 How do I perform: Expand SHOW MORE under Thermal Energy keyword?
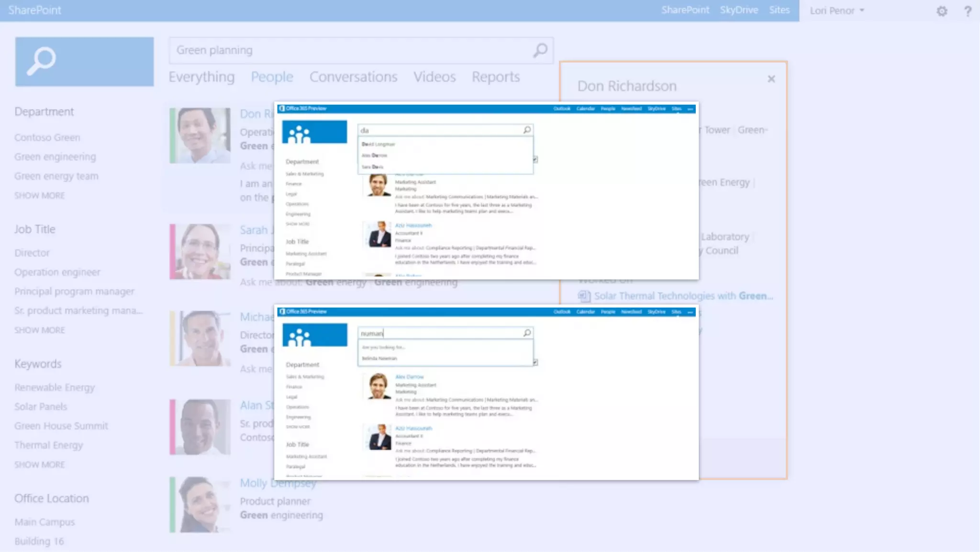(40, 464)
